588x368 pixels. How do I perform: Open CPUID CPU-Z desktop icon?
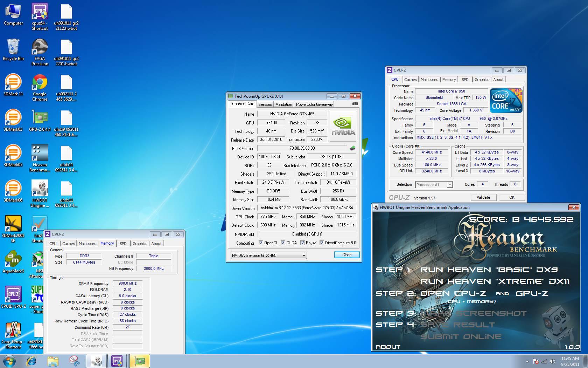click(13, 298)
